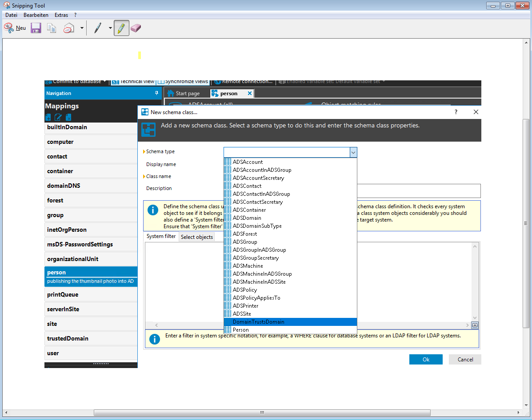Open the send snip dropdown arrow
The width and height of the screenshot is (532, 420).
[82, 28]
